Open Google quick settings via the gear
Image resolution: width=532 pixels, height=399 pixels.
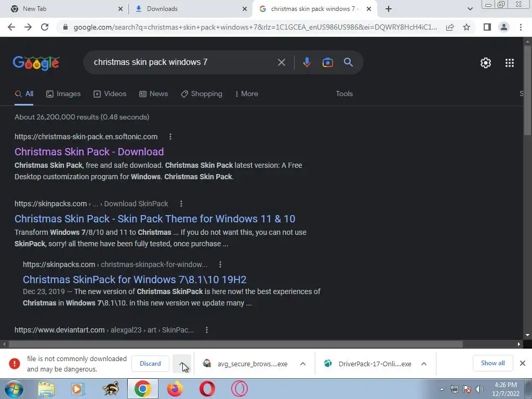point(486,63)
